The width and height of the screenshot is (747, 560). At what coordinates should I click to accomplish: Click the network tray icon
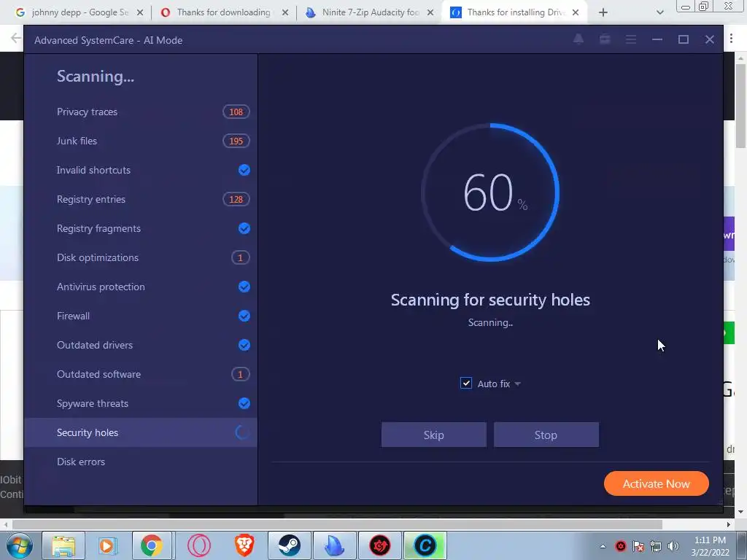coord(656,546)
